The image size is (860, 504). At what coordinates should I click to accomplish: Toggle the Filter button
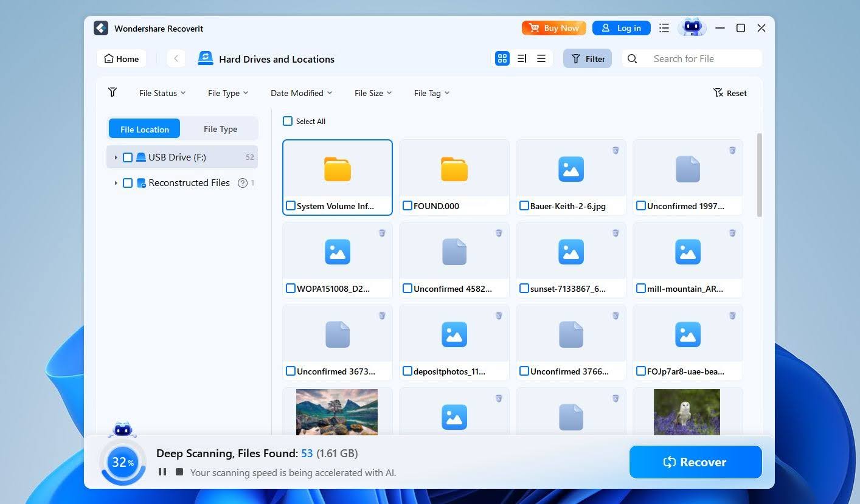tap(588, 58)
